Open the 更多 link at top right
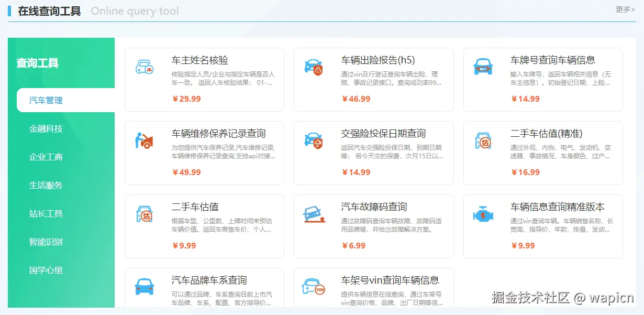The height and width of the screenshot is (315, 644). 624,9
